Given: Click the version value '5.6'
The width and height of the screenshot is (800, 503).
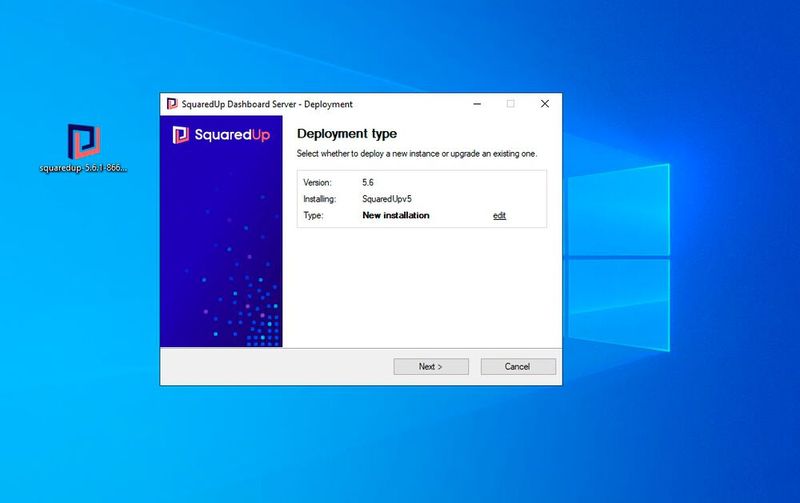Looking at the screenshot, I should [x=368, y=182].
